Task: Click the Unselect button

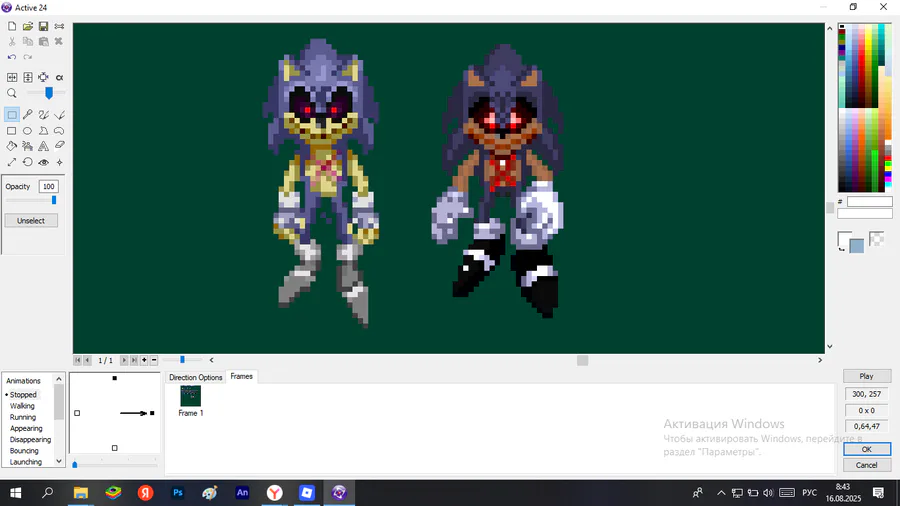Action: pyautogui.click(x=31, y=221)
